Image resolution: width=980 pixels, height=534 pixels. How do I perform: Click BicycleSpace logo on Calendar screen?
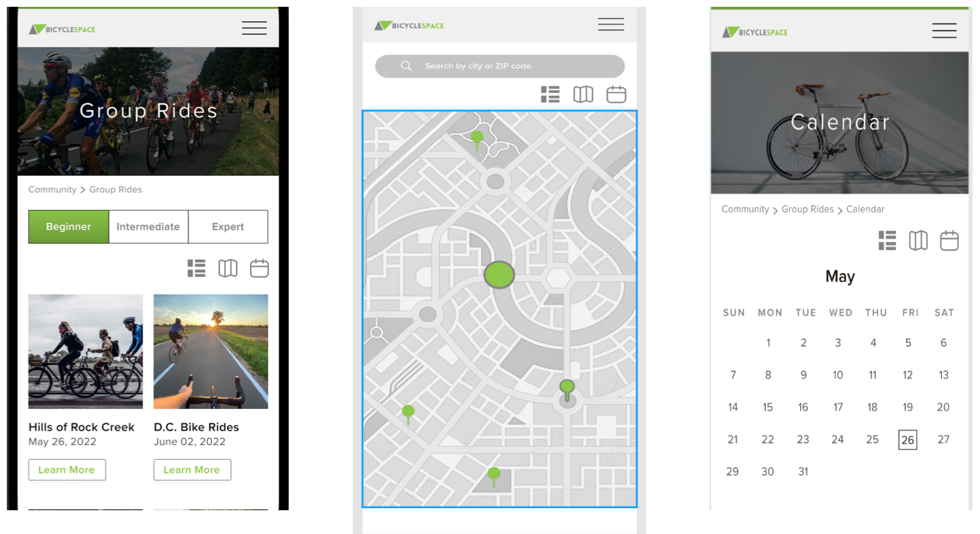pos(754,32)
